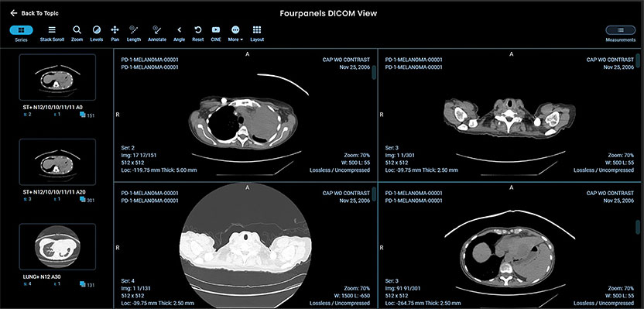The image size is (644, 309).
Task: Select the Stack Scroll tool
Action: click(52, 30)
